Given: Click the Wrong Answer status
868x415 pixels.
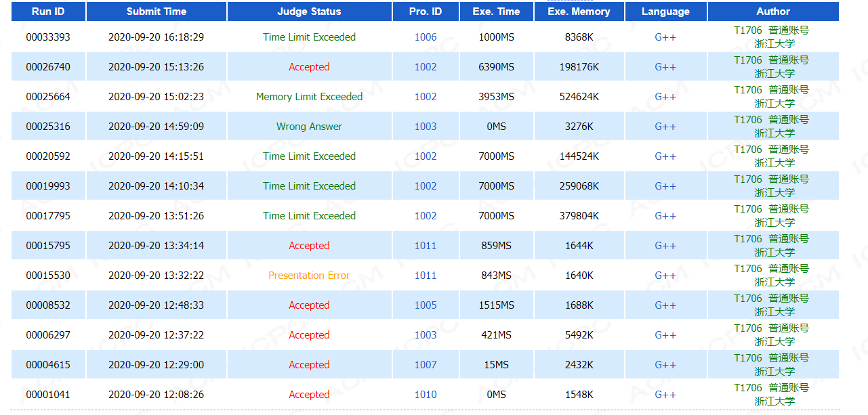Looking at the screenshot, I should click(x=309, y=127).
